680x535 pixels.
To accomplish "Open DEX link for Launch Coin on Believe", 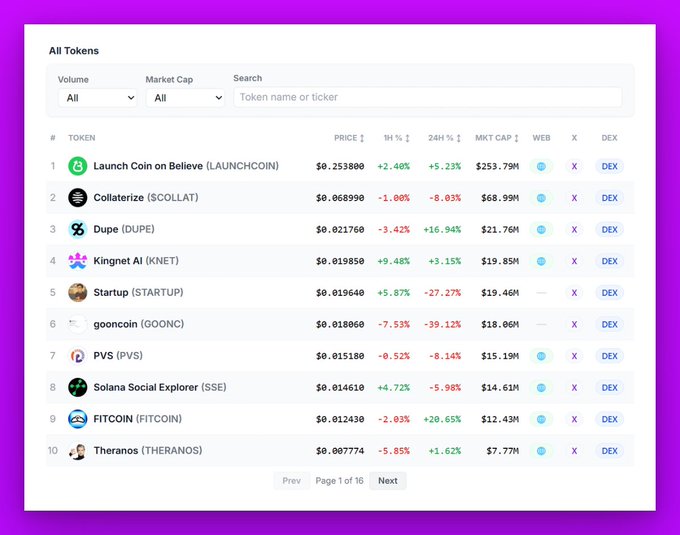I will 609,166.
